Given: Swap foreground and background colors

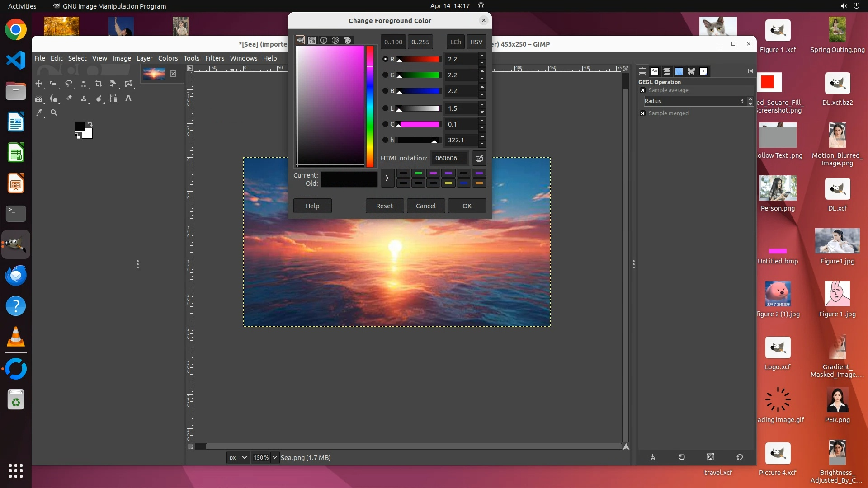Looking at the screenshot, I should point(90,124).
